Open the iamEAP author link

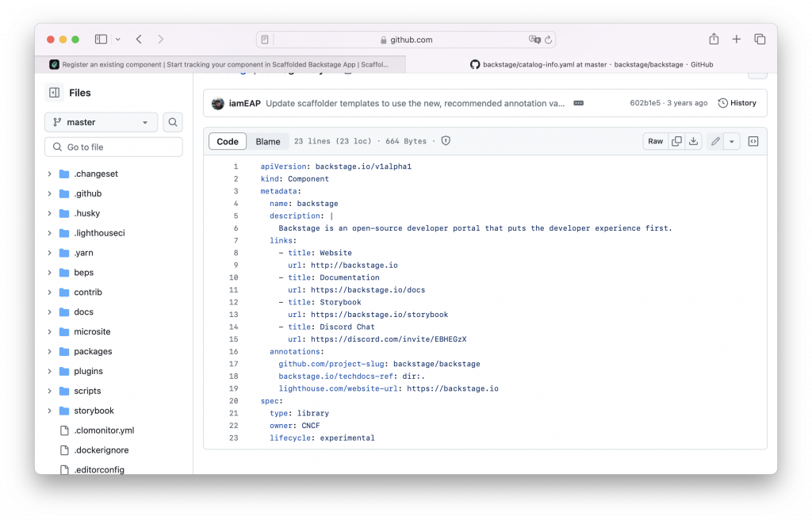[244, 103]
